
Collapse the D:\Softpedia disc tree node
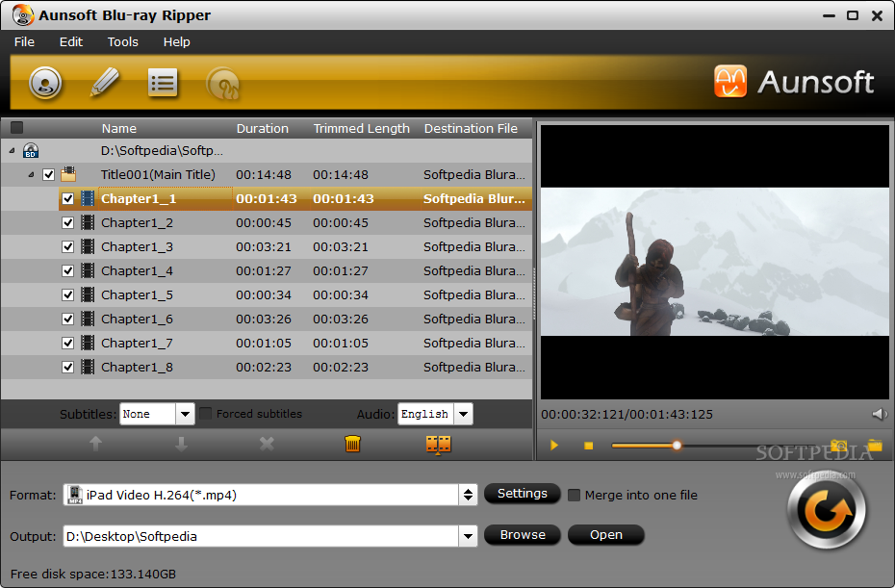coord(12,151)
